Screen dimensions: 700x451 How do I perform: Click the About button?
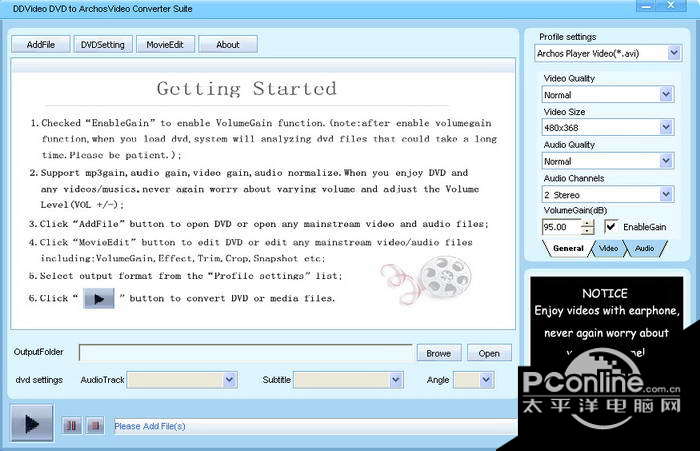[228, 45]
